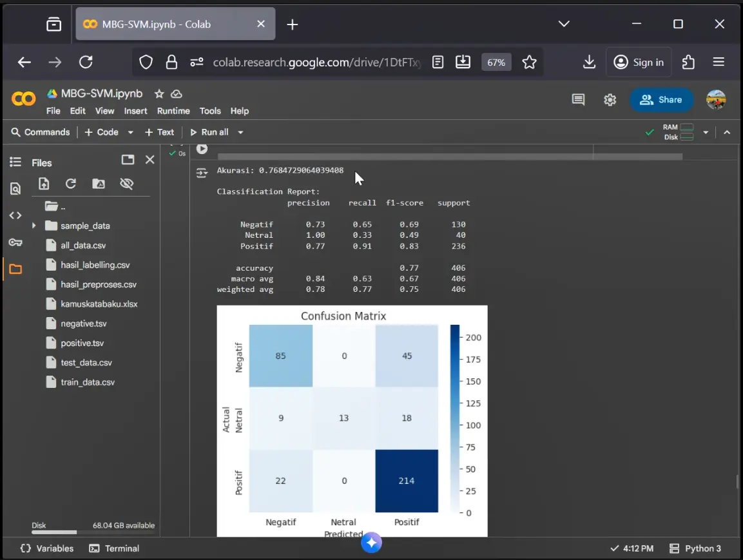Open the Commands palette
The image size is (743, 560).
click(x=41, y=132)
